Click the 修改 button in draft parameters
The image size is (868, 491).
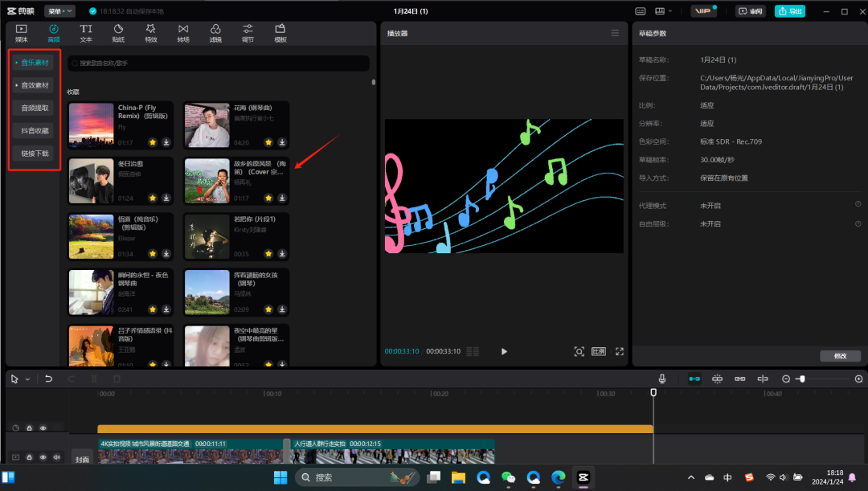click(841, 356)
